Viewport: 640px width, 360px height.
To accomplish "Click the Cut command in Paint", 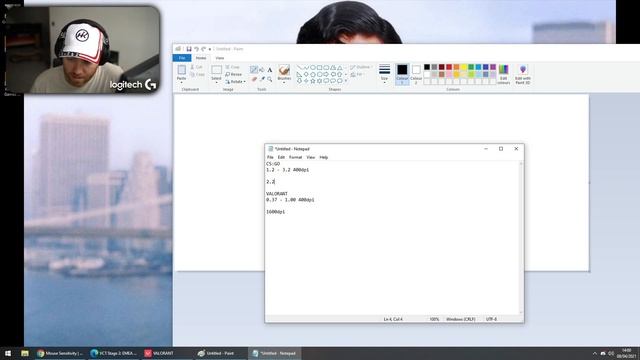I will (197, 67).
